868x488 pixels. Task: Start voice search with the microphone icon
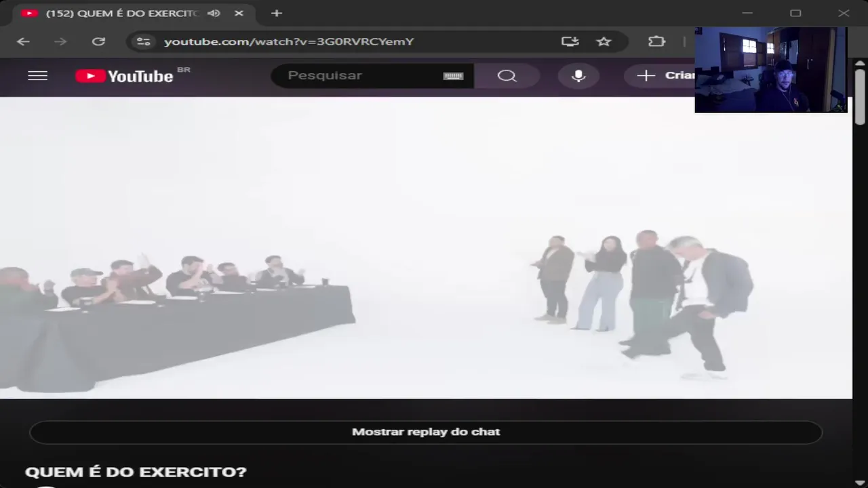[x=578, y=75]
